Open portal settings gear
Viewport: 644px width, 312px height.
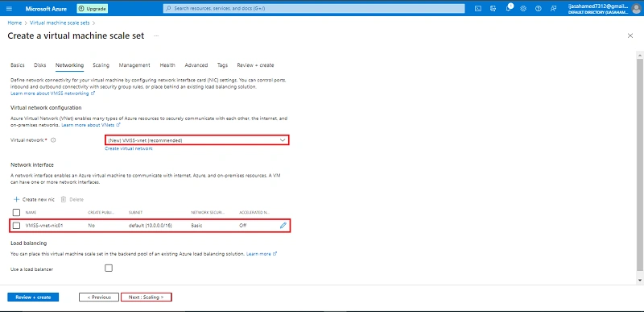point(523,9)
